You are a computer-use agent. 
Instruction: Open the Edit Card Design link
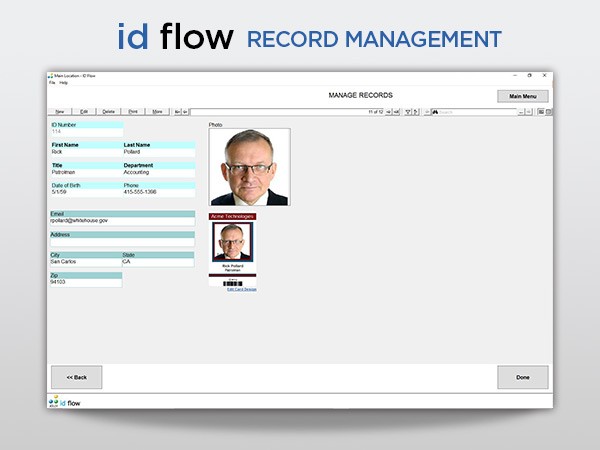coord(242,289)
